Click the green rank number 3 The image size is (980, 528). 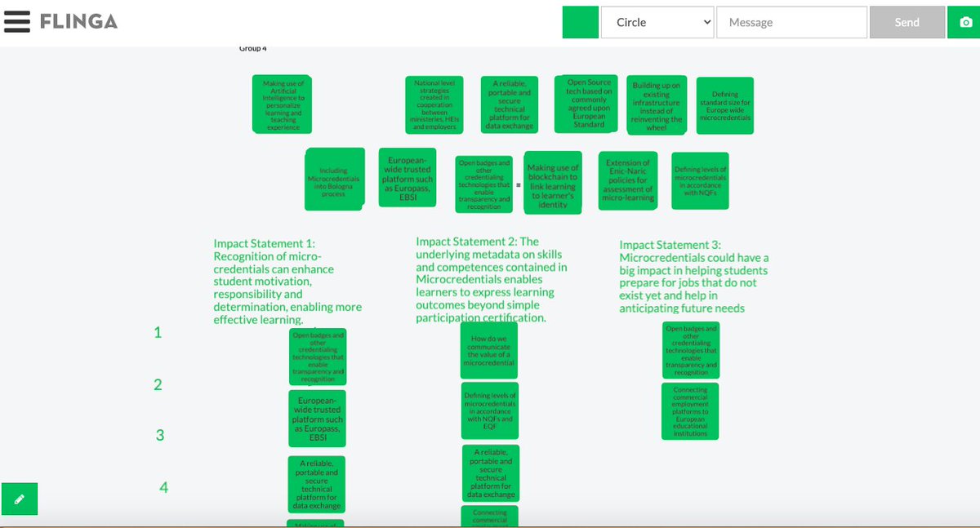point(160,435)
